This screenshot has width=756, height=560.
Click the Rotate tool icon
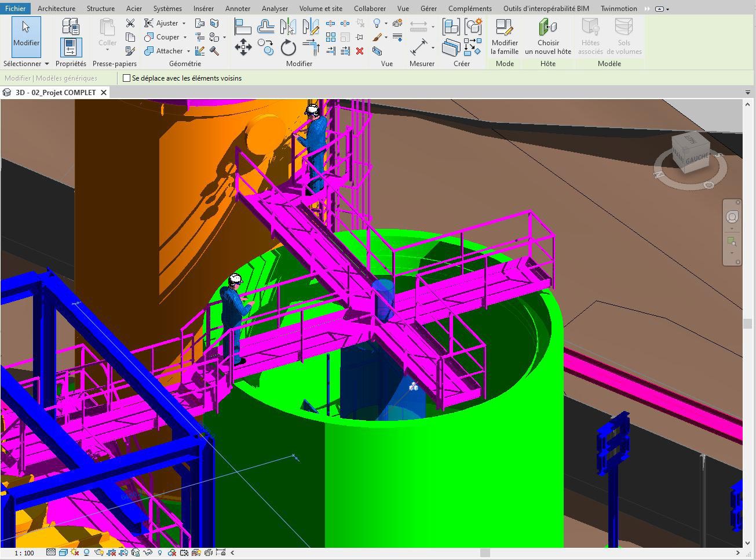pyautogui.click(x=288, y=48)
